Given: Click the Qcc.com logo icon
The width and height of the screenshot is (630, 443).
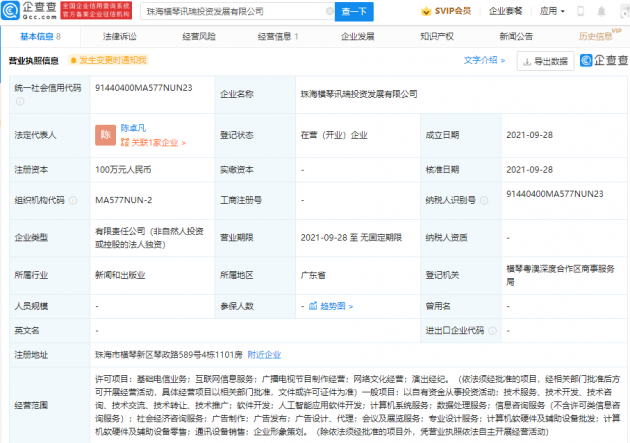Looking at the screenshot, I should click(x=10, y=11).
